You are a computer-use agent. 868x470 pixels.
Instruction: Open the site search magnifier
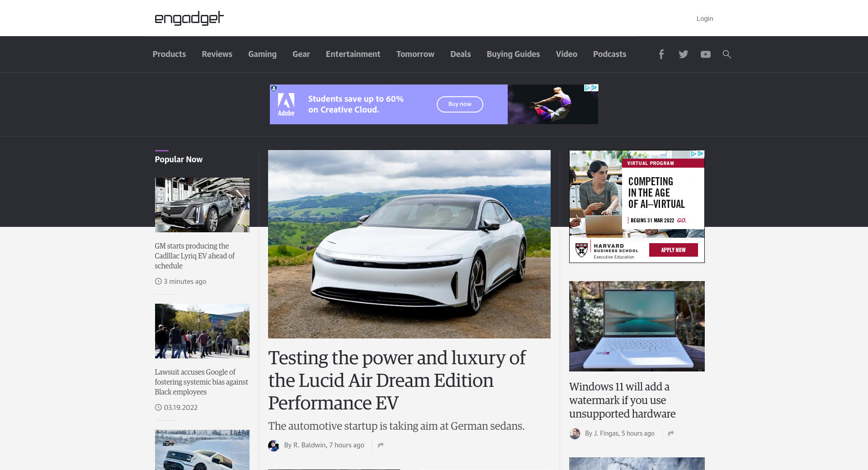pos(726,54)
